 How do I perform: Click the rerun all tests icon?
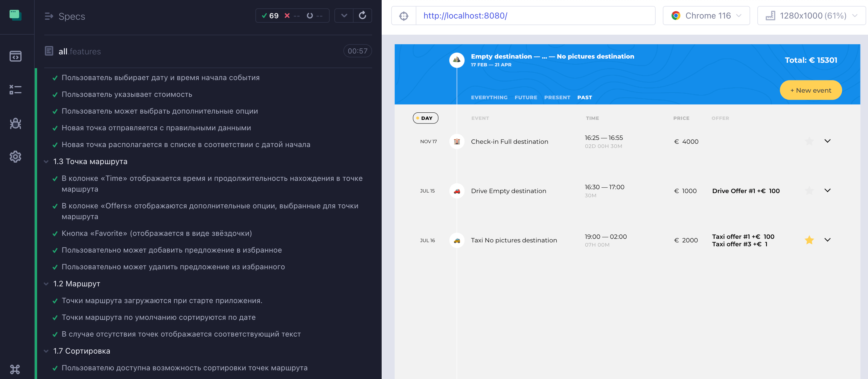click(362, 16)
